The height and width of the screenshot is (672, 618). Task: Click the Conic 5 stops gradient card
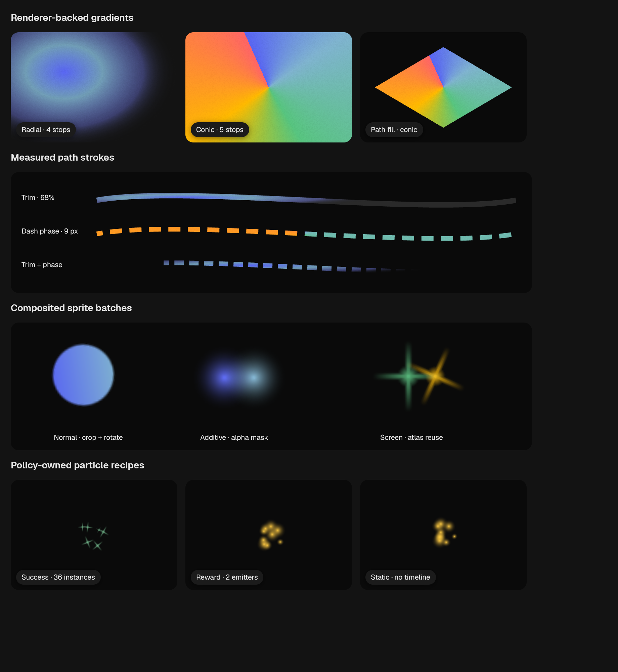[x=269, y=87]
